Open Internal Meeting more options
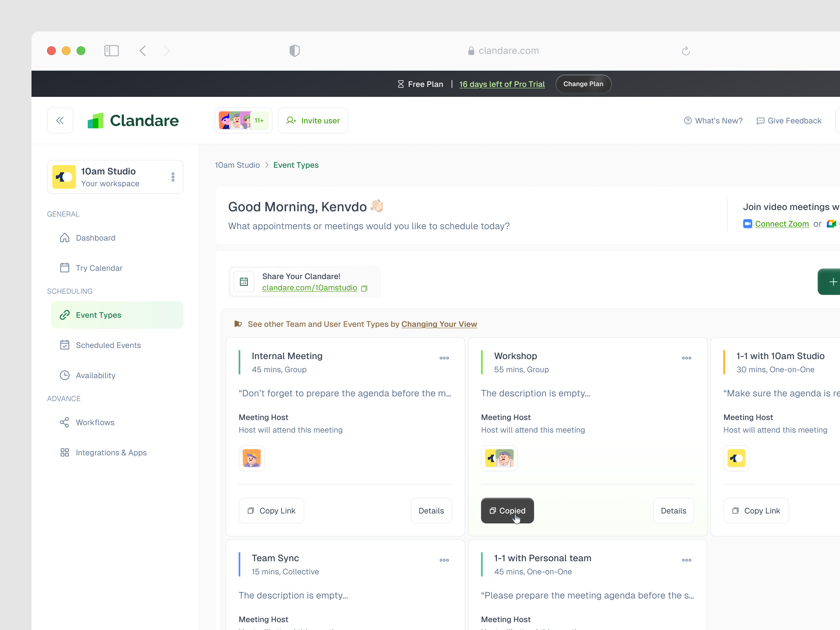 tap(444, 358)
